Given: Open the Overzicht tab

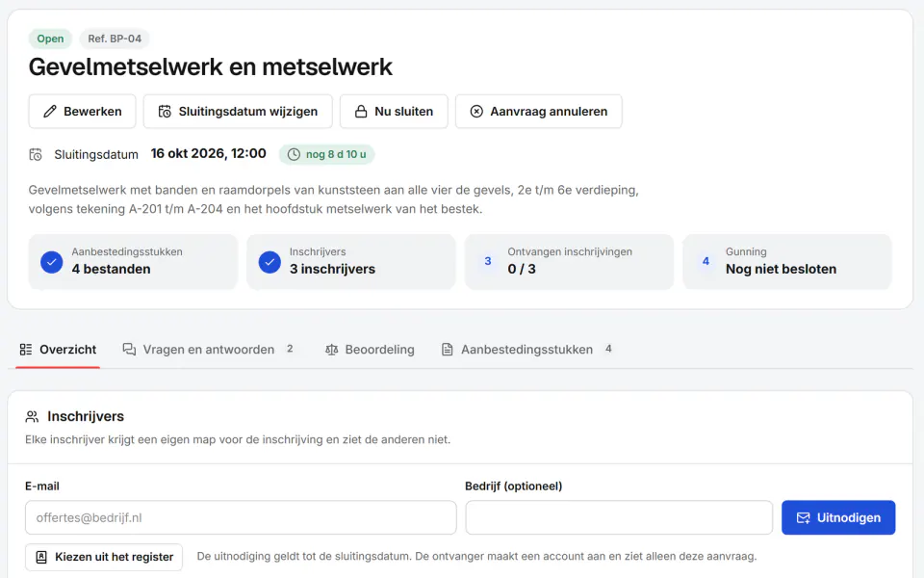Looking at the screenshot, I should coord(58,349).
